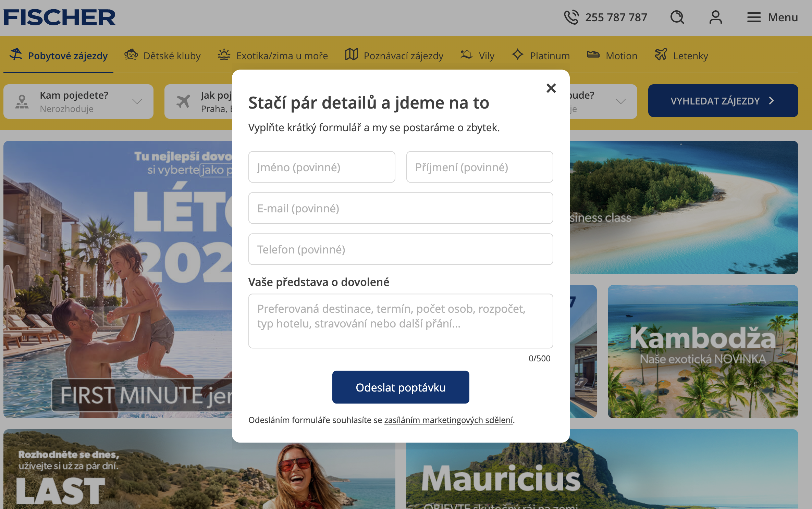Viewport: 812px width, 509px height.
Task: Click the lounger icon for Vily
Action: (x=466, y=54)
